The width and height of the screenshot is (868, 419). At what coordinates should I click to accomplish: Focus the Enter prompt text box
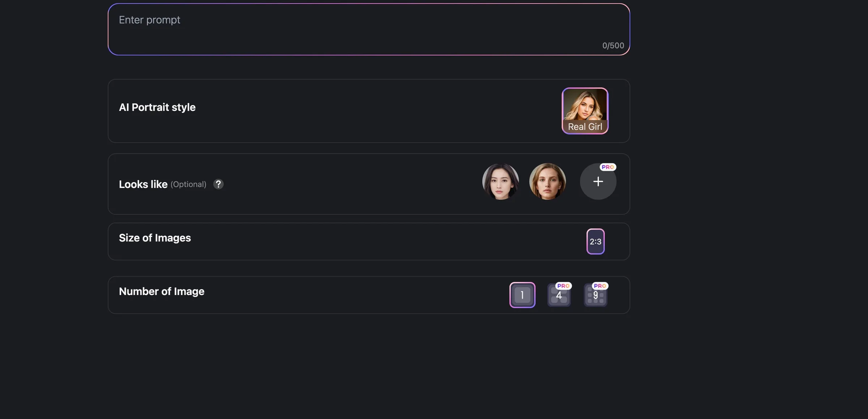(x=369, y=29)
